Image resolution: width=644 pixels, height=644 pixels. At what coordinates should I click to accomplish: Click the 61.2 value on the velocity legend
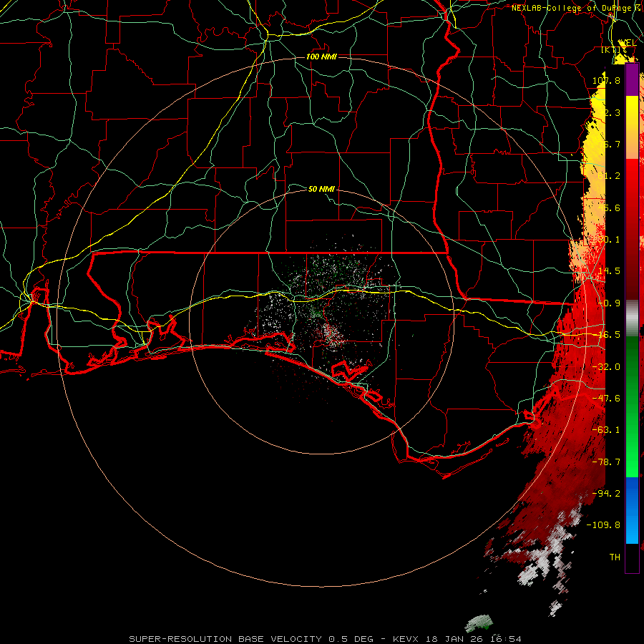point(609,176)
